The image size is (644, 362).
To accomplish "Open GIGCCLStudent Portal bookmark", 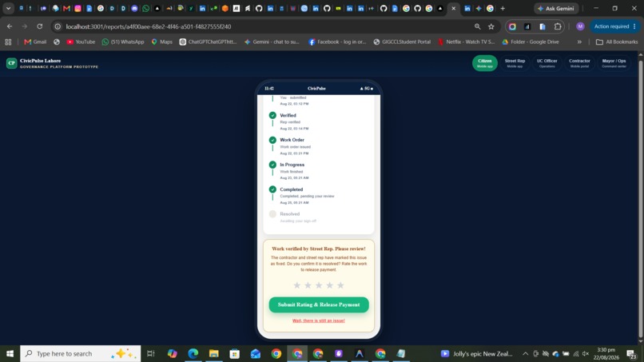I will (x=402, y=42).
